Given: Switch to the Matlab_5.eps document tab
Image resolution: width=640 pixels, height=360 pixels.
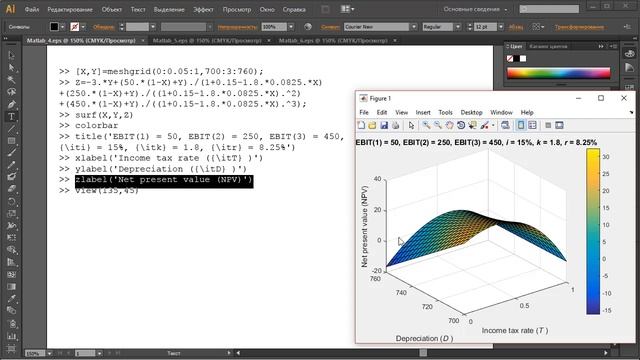Looking at the screenshot, I should [207, 40].
